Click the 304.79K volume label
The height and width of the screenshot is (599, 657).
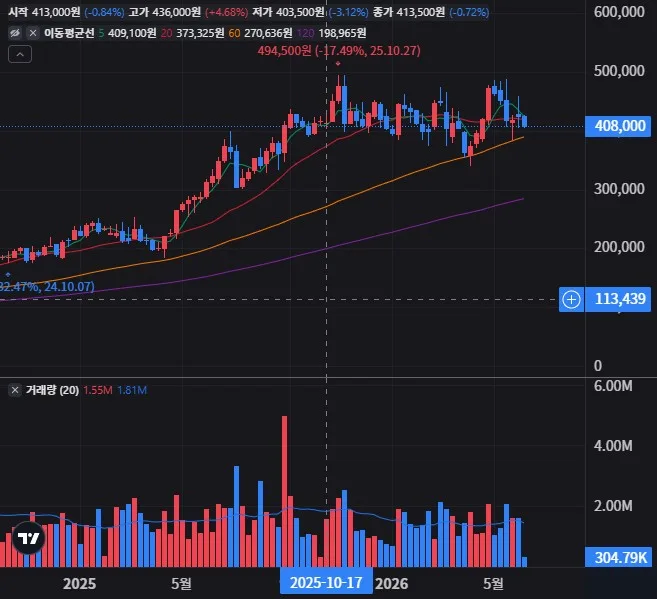pyautogui.click(x=618, y=558)
